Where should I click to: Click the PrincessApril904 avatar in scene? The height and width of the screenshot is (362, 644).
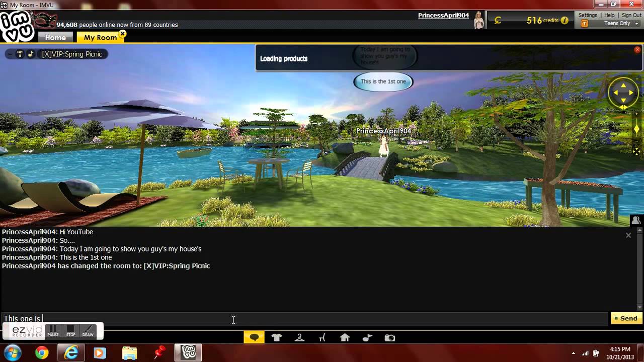(x=384, y=146)
